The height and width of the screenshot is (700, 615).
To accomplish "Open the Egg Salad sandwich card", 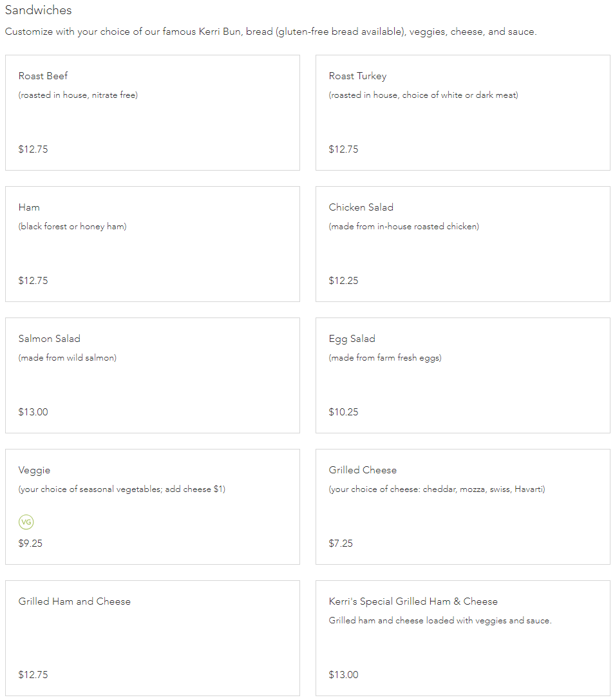I will (x=463, y=375).
